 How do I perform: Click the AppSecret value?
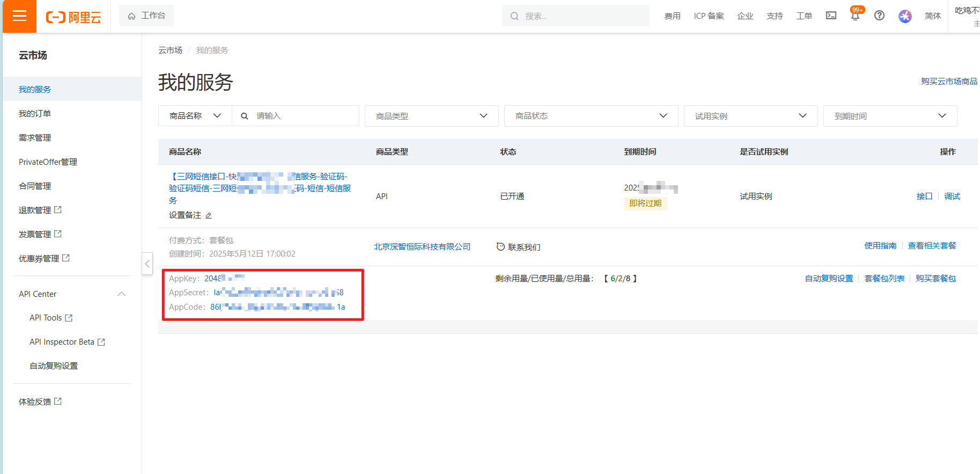(x=278, y=293)
